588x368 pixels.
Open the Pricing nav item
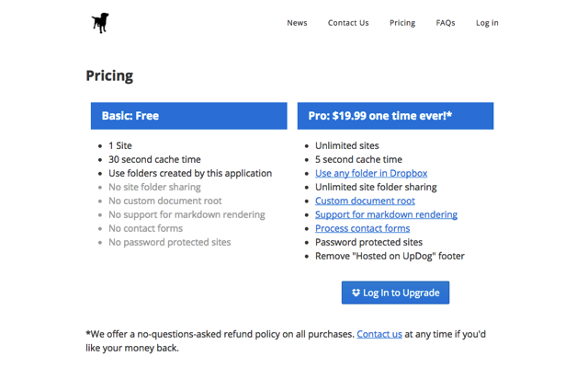[402, 23]
